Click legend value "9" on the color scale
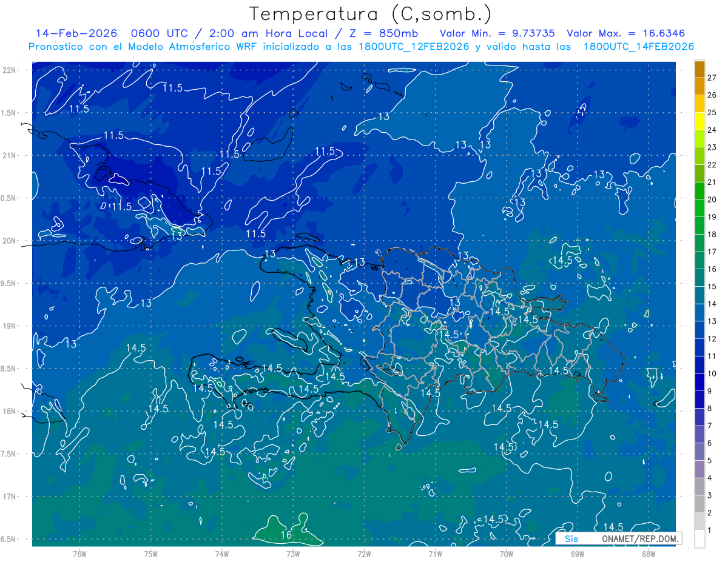The image size is (728, 562). (x=710, y=390)
